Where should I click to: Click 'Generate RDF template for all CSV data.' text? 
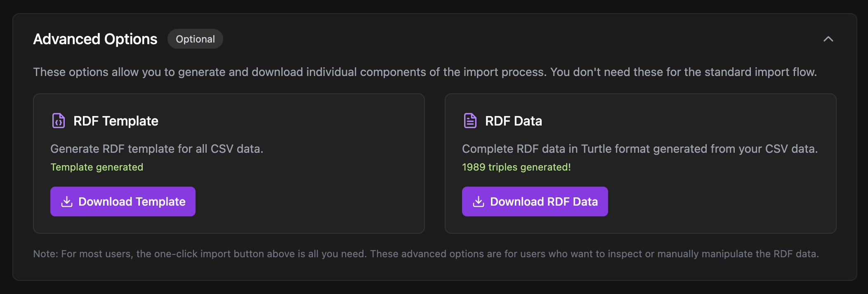click(157, 149)
